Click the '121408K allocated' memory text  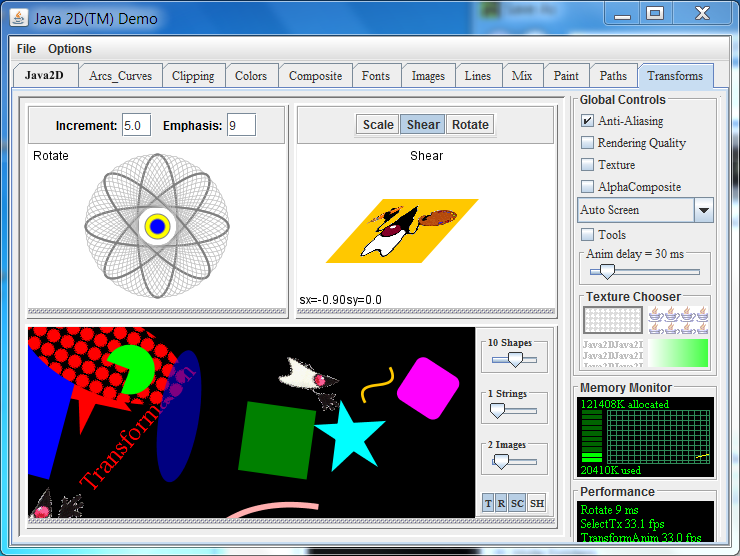624,404
